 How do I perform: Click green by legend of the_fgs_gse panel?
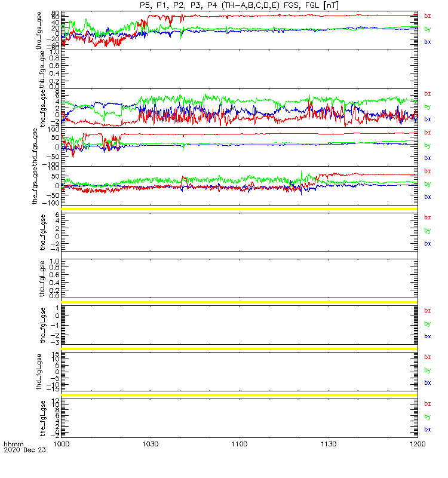(428, 184)
